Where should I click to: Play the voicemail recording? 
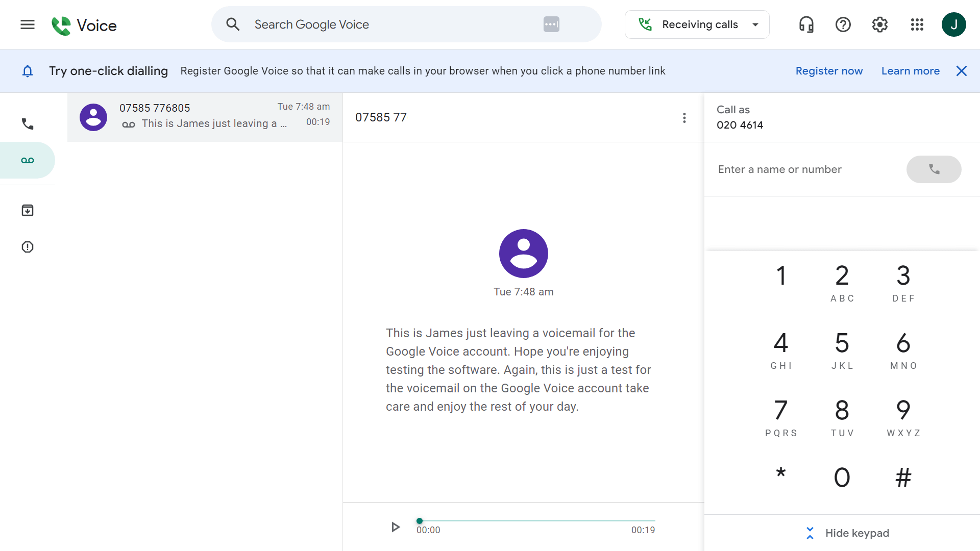click(x=396, y=528)
